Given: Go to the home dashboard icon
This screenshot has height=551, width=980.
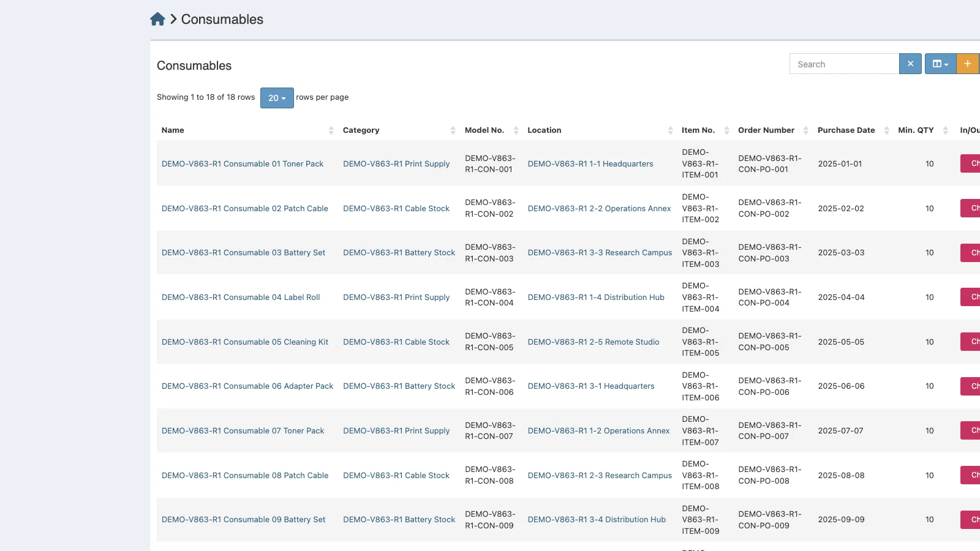Looking at the screenshot, I should [x=157, y=19].
